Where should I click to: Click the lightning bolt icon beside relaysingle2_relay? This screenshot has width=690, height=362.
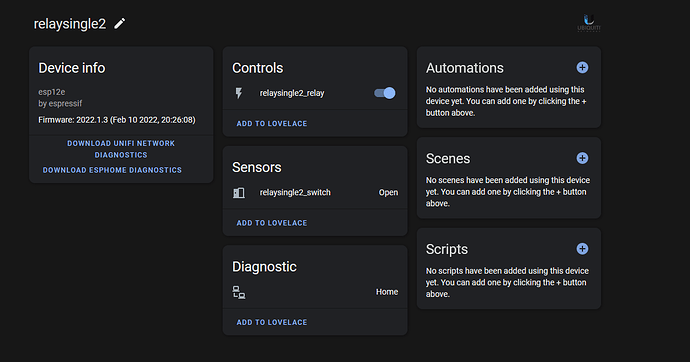(x=239, y=93)
